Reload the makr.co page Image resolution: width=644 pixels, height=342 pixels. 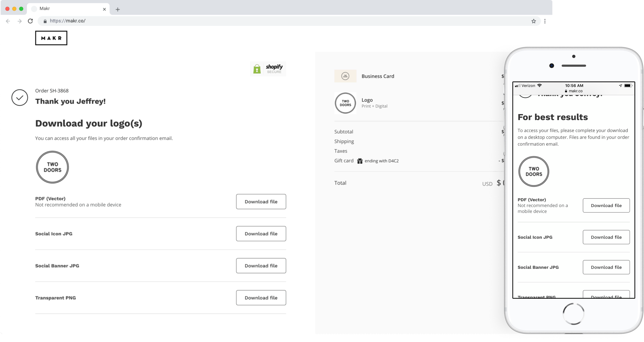click(x=30, y=21)
